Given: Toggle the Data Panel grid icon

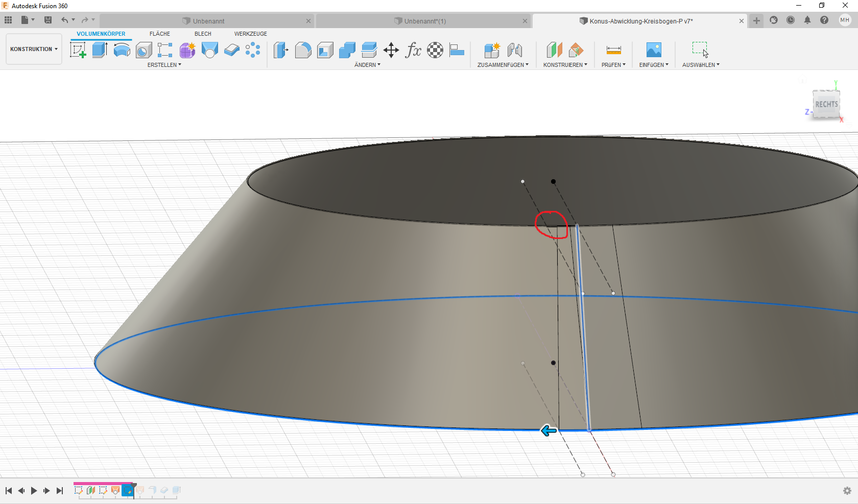Looking at the screenshot, I should coord(8,20).
